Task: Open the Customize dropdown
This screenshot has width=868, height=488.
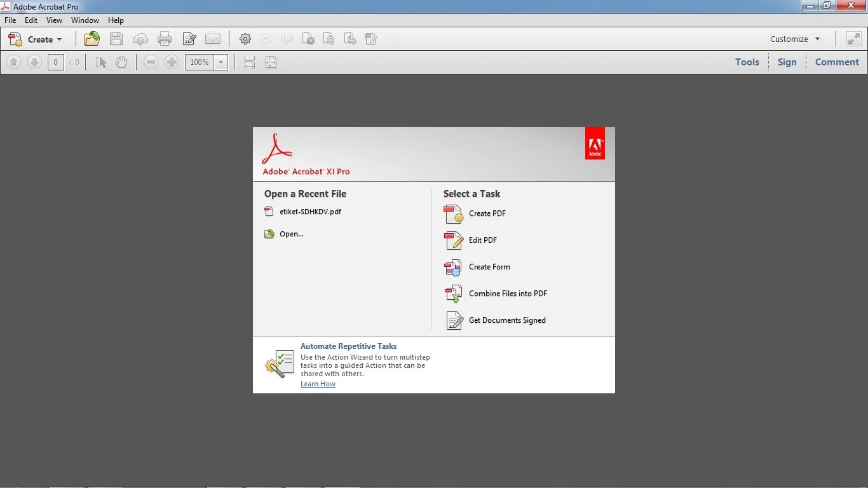Action: (795, 39)
